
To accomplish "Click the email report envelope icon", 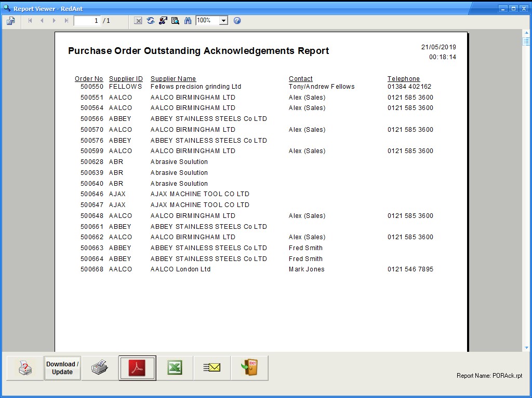I will (212, 368).
